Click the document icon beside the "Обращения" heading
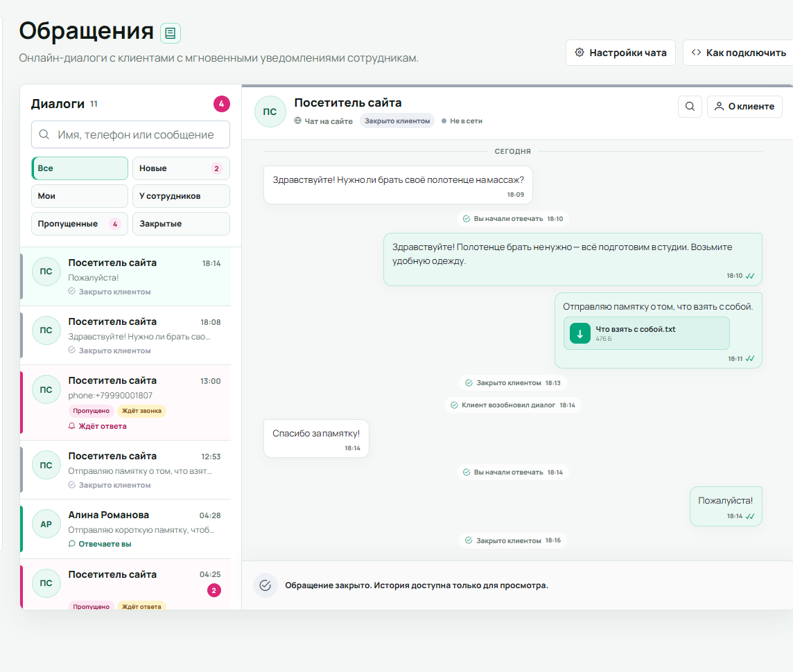793x672 pixels. [x=171, y=33]
